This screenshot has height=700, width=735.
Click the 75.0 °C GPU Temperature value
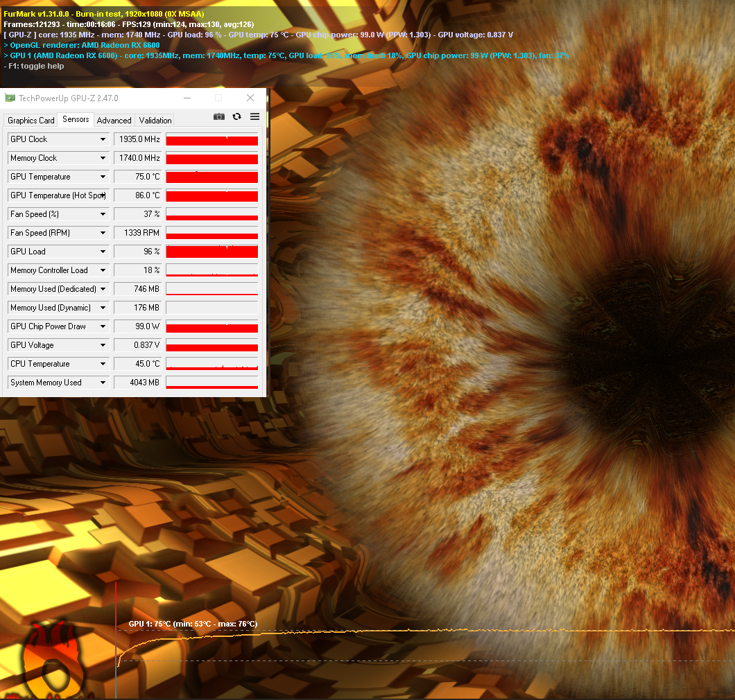click(x=138, y=177)
